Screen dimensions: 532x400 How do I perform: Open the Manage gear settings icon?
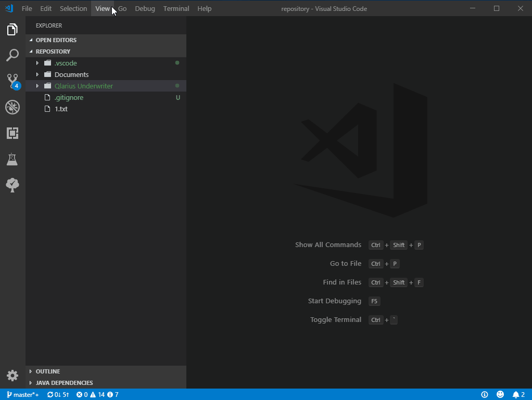pyautogui.click(x=12, y=376)
